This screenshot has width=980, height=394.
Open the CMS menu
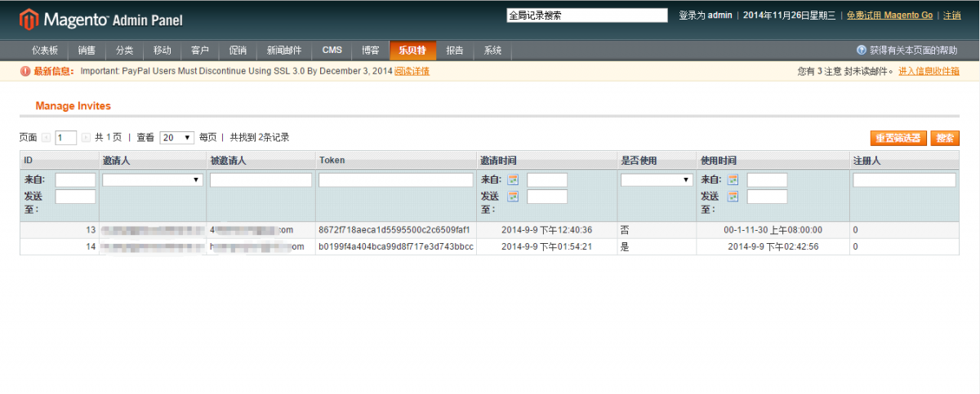(x=332, y=51)
